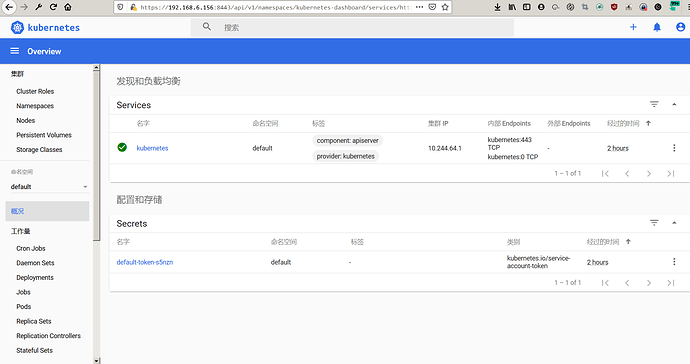This screenshot has width=690, height=364.
Task: Select the highlighted 概况 overview item
Action: (x=48, y=211)
